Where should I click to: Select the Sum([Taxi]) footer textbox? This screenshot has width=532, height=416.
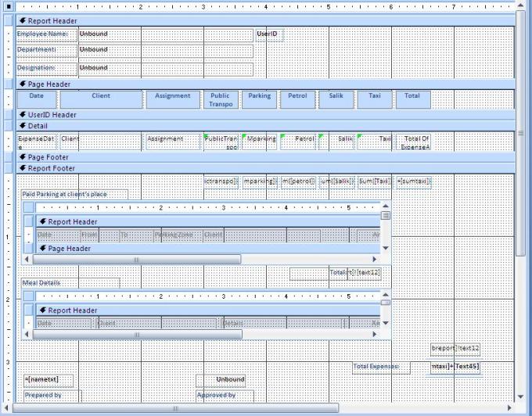375,181
